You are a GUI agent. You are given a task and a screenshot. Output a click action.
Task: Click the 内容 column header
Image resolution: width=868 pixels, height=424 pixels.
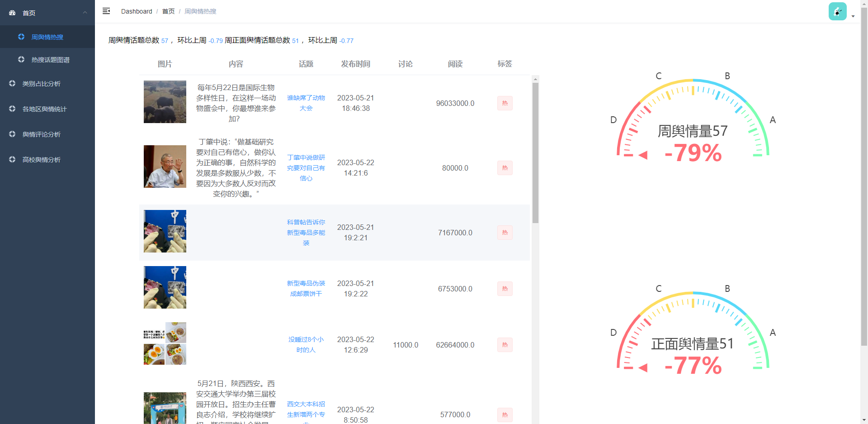pyautogui.click(x=236, y=64)
